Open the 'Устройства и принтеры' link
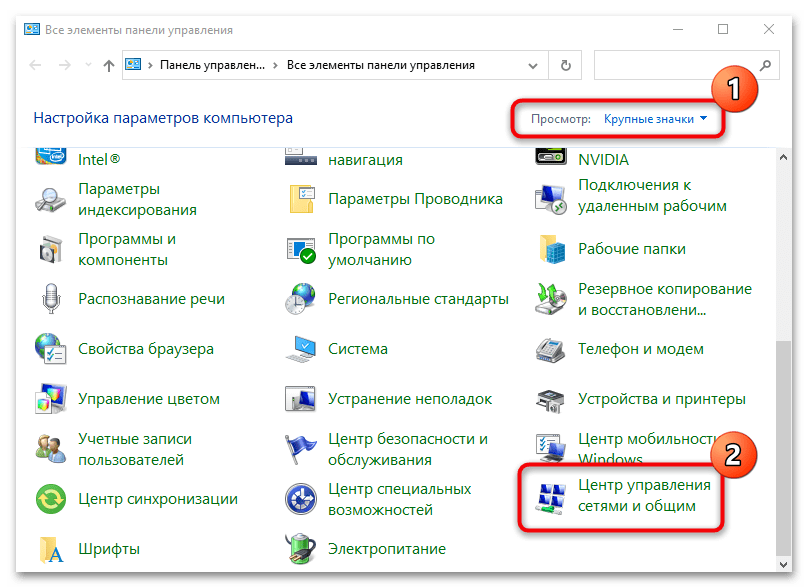808x588 pixels. pos(661,399)
